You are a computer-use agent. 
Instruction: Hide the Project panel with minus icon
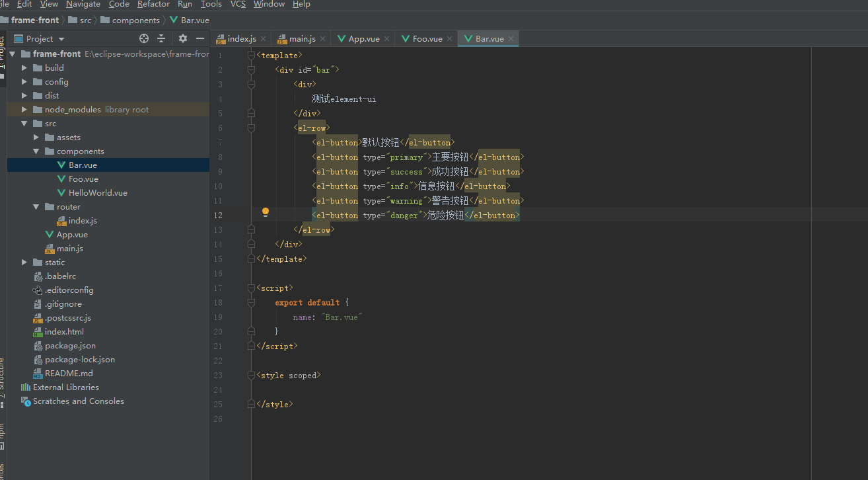click(x=200, y=39)
